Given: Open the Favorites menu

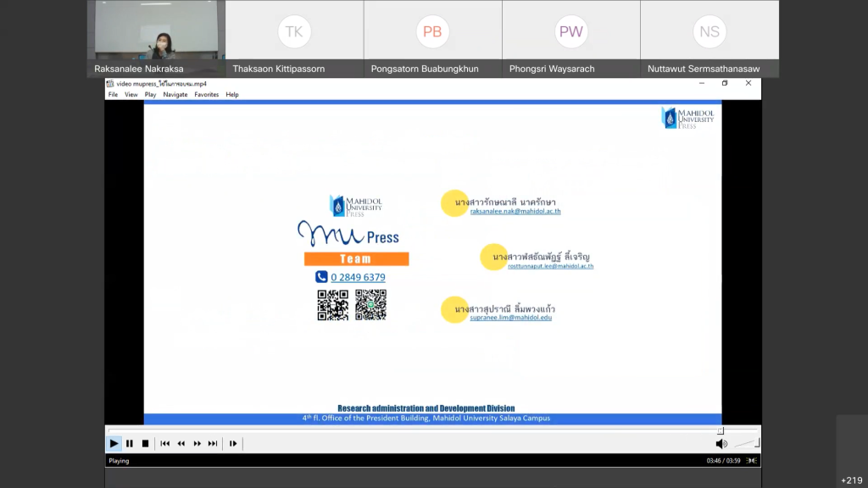Looking at the screenshot, I should 207,95.
